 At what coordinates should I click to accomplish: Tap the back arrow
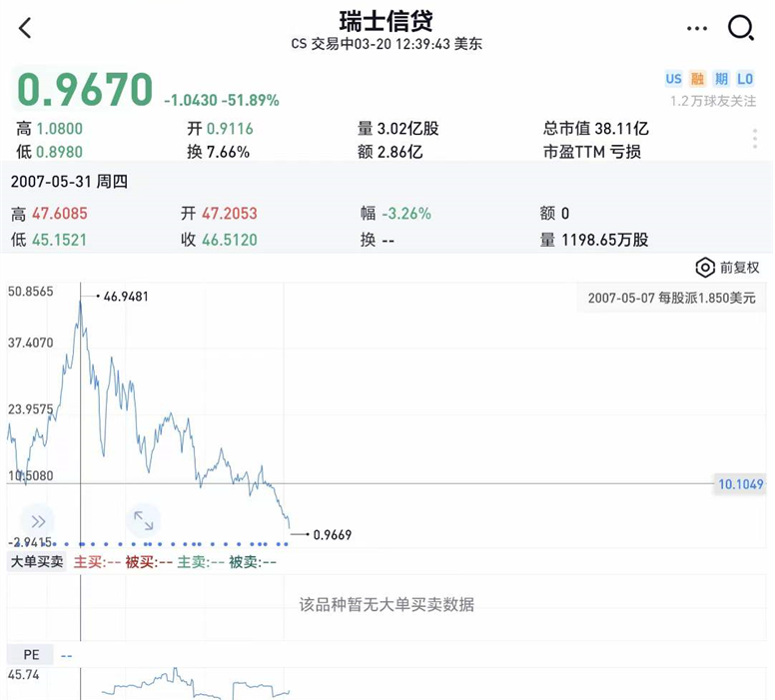click(x=26, y=28)
